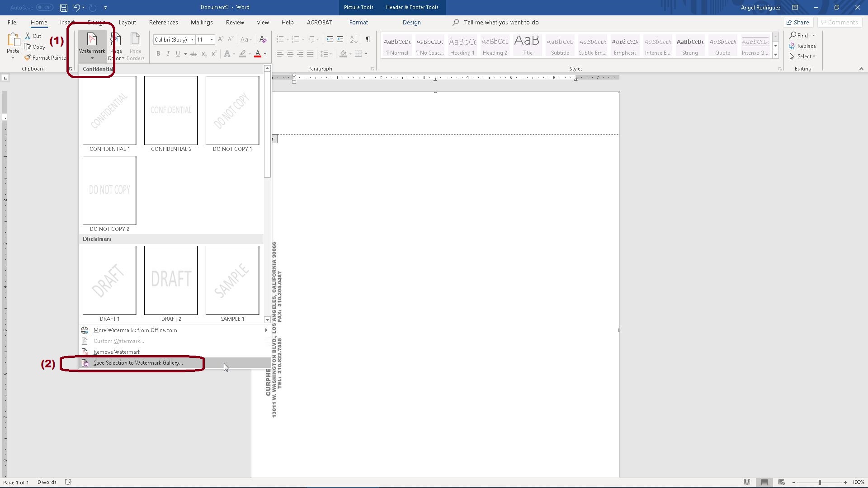This screenshot has width=868, height=488.
Task: Click the Sort icon in the Paragraph group
Action: [x=354, y=39]
